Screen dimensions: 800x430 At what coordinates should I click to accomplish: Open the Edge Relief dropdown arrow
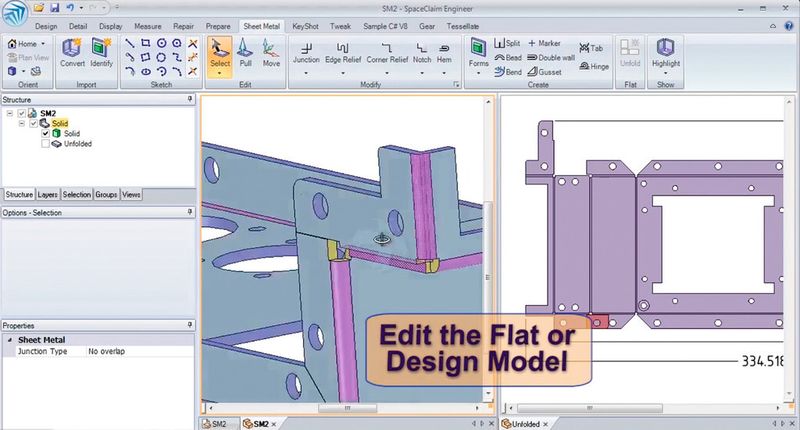[343, 73]
